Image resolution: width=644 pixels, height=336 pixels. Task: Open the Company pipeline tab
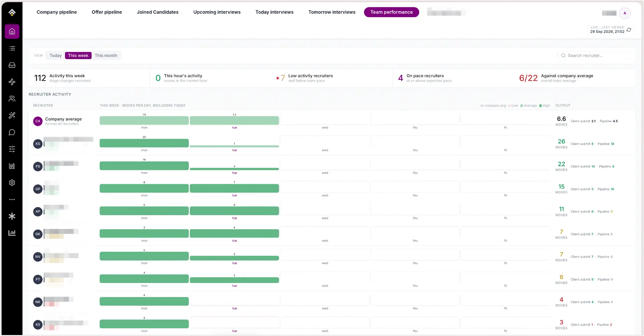57,12
